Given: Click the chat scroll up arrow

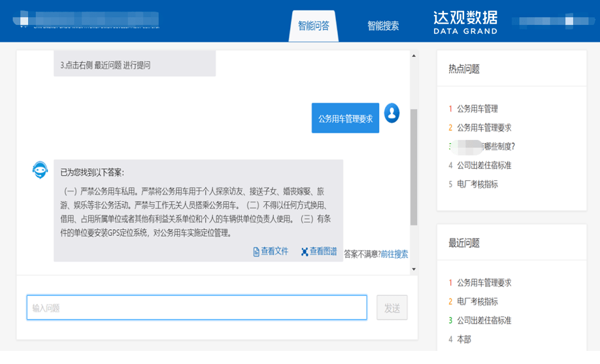Looking at the screenshot, I should click(x=414, y=56).
